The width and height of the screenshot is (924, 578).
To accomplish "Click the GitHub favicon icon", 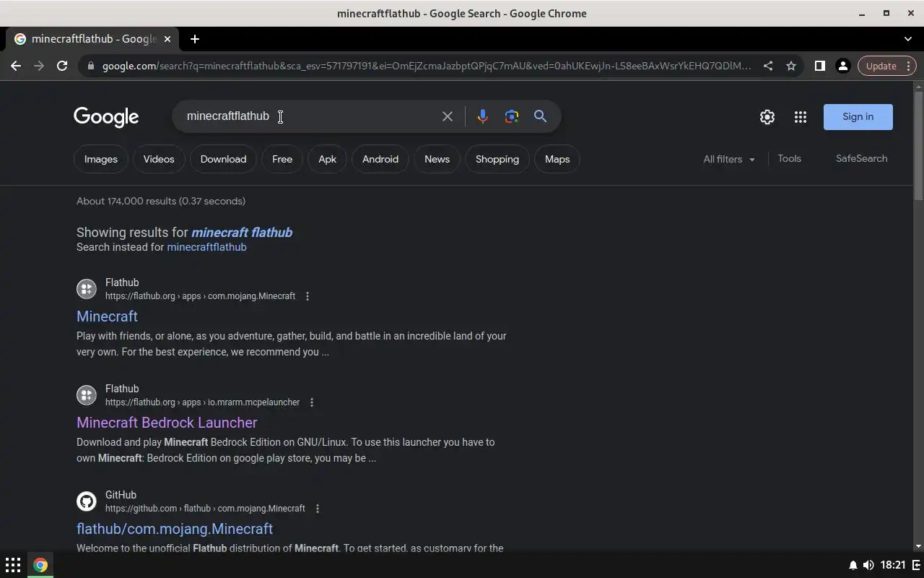I will (x=87, y=501).
